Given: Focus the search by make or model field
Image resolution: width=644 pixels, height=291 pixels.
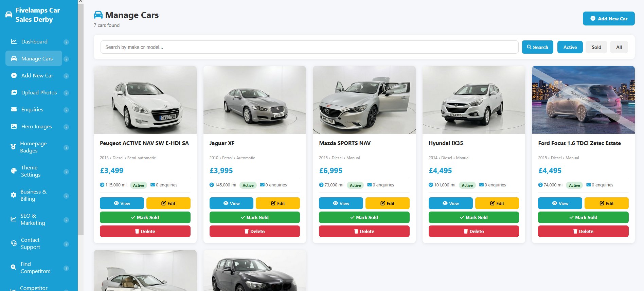Looking at the screenshot, I should [x=309, y=47].
